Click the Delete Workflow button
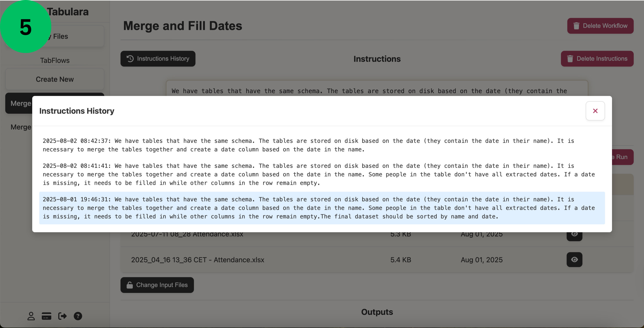Image resolution: width=644 pixels, height=328 pixels. [600, 26]
